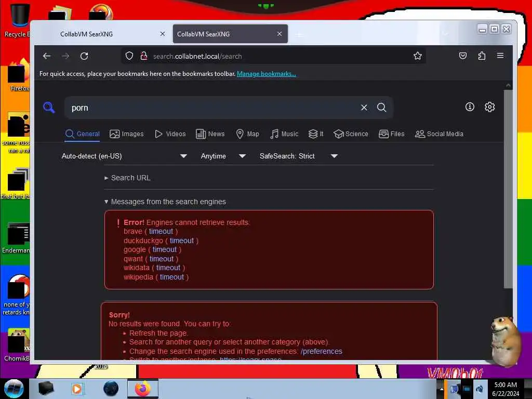The width and height of the screenshot is (532, 399).
Task: Follow the /preferences link
Action: (x=321, y=351)
